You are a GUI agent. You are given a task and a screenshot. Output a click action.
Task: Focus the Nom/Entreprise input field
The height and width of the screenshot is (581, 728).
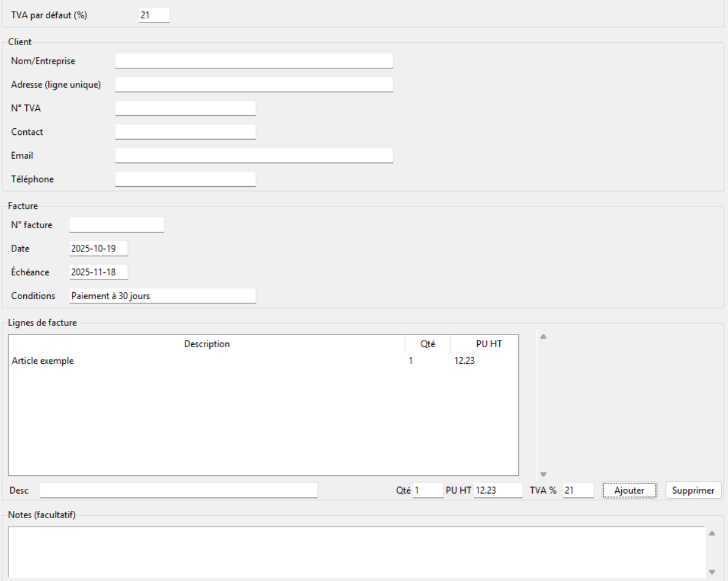click(254, 60)
